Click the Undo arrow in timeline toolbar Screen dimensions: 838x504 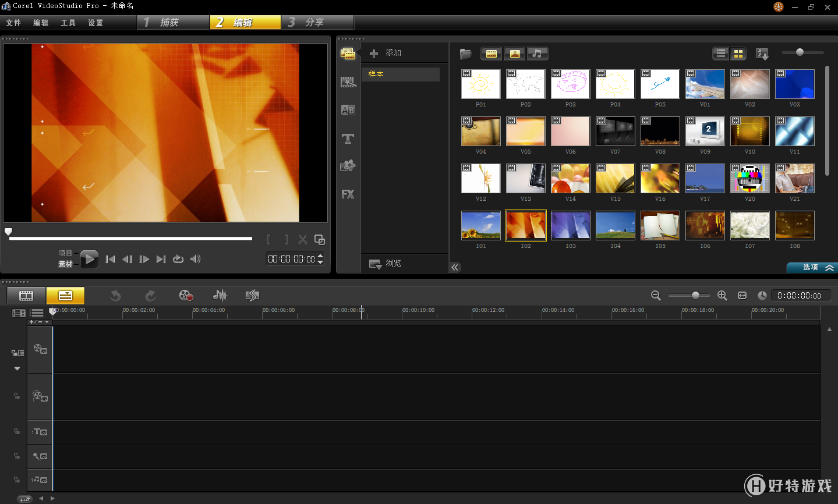pos(115,296)
